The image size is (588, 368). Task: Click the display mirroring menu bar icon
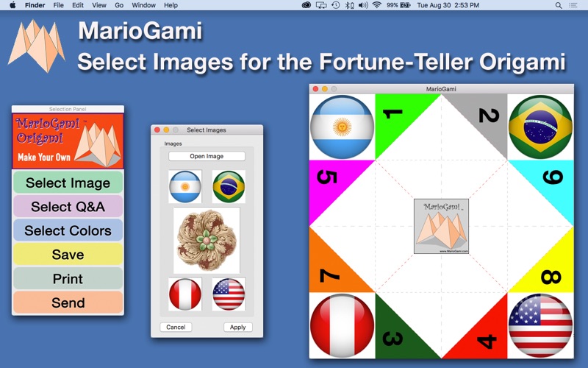[x=321, y=5]
